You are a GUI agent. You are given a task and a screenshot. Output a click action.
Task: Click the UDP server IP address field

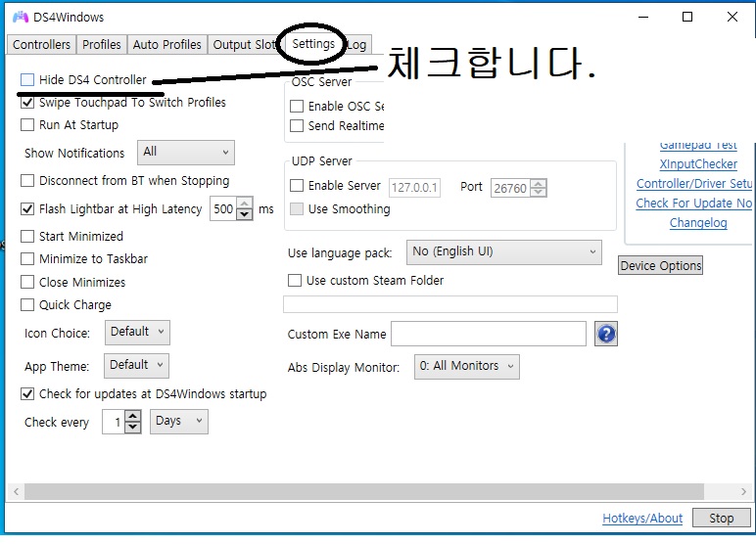(414, 188)
